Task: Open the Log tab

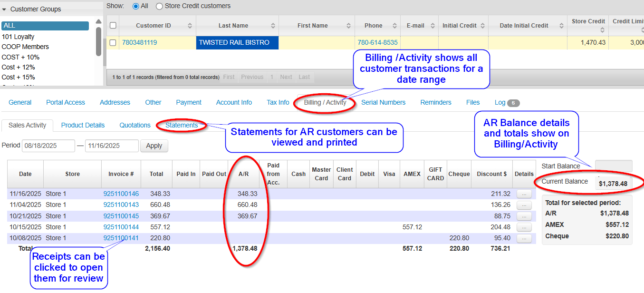Action: point(507,102)
